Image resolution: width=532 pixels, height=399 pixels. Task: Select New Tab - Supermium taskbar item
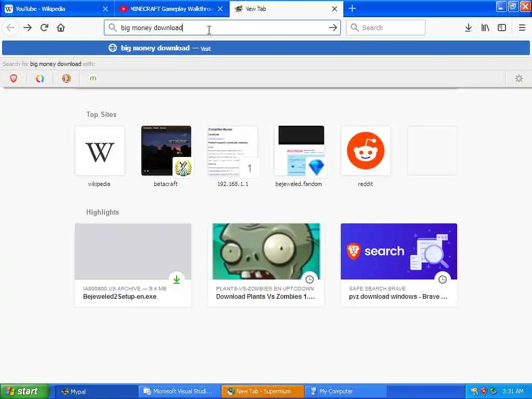pyautogui.click(x=262, y=392)
